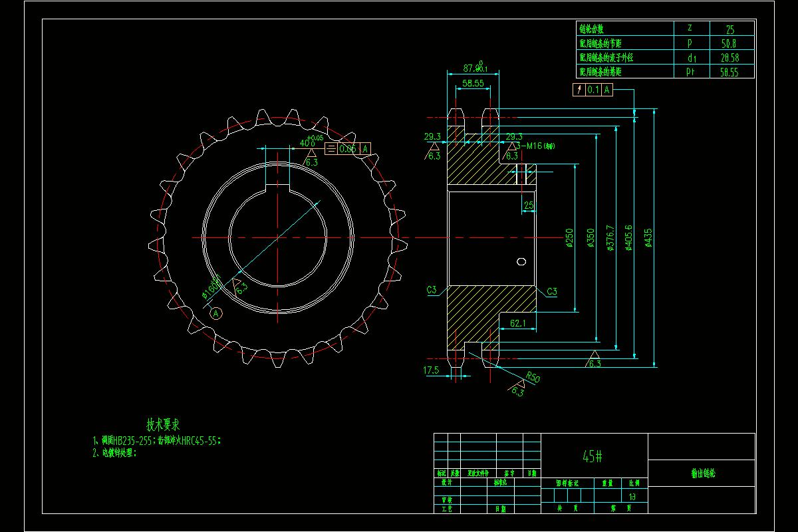Click the d1 symbol cell
The height and width of the screenshot is (532, 798).
(x=691, y=58)
